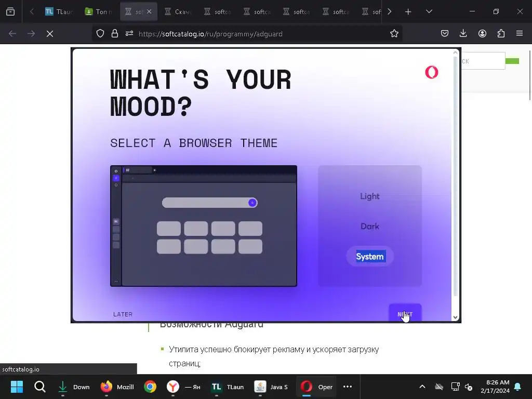Open the Windows Start menu
The width and height of the screenshot is (532, 399).
pyautogui.click(x=17, y=387)
